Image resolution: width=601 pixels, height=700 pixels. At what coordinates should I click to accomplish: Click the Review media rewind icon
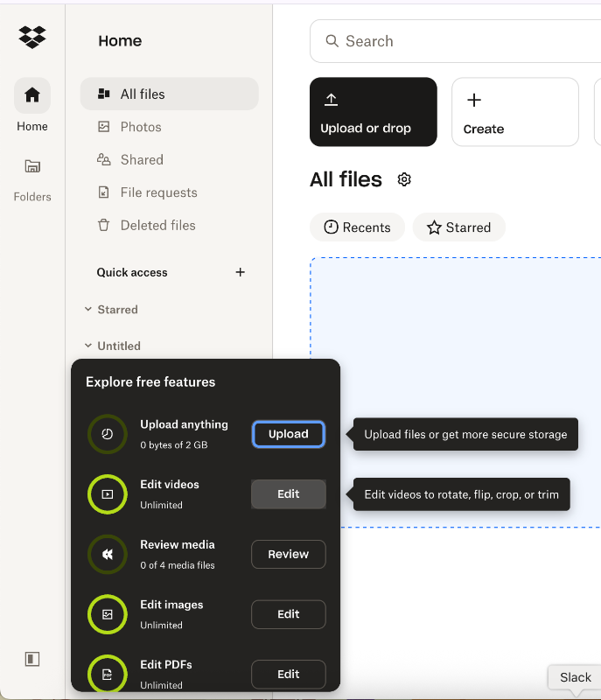(x=108, y=554)
